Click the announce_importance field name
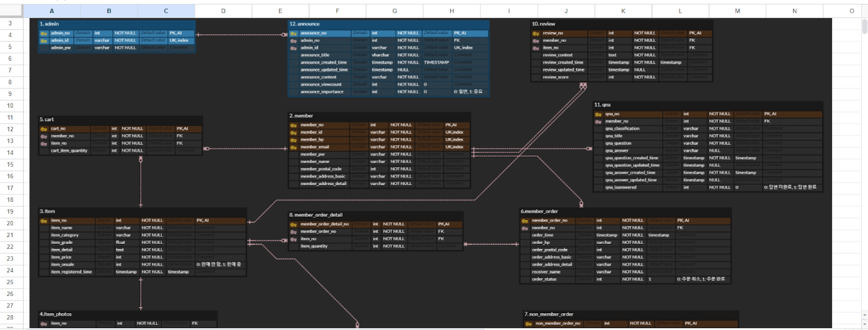The image size is (868, 330). [322, 92]
